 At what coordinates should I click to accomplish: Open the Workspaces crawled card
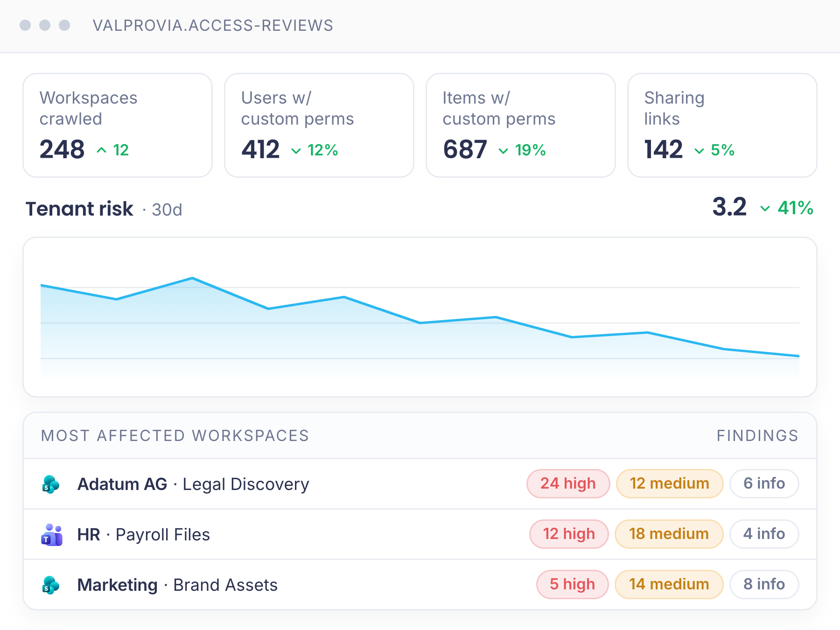118,125
